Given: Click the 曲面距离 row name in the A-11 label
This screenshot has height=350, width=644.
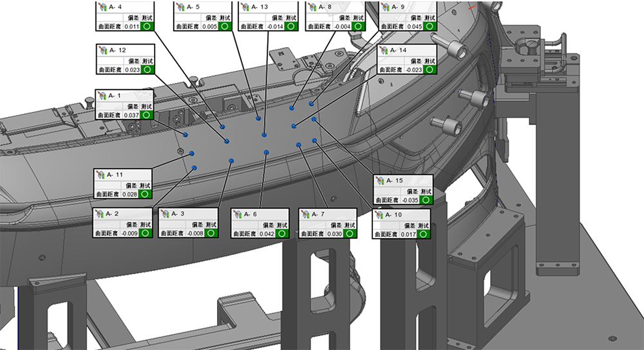Looking at the screenshot, I should click(x=108, y=194).
